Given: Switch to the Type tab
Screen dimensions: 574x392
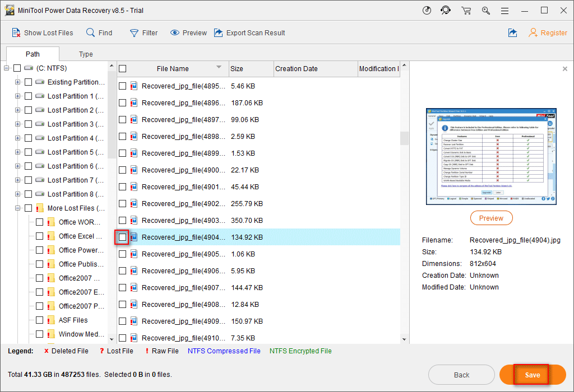Looking at the screenshot, I should coord(86,54).
